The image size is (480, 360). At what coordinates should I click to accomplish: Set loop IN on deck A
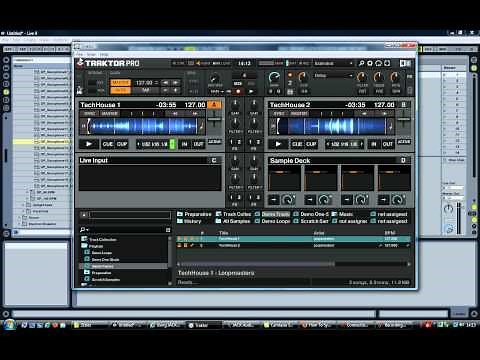point(184,144)
